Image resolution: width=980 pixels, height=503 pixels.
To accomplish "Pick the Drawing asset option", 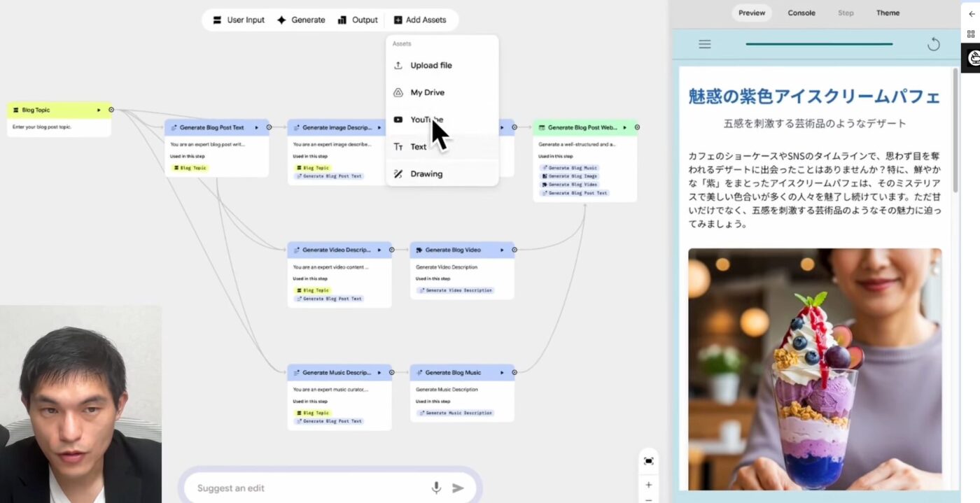I will coord(426,173).
